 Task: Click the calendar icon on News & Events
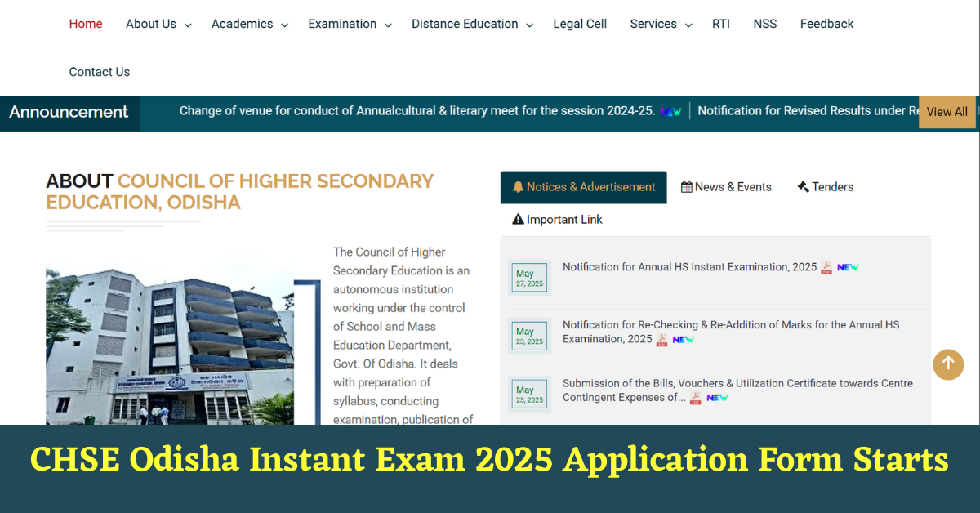point(687,187)
